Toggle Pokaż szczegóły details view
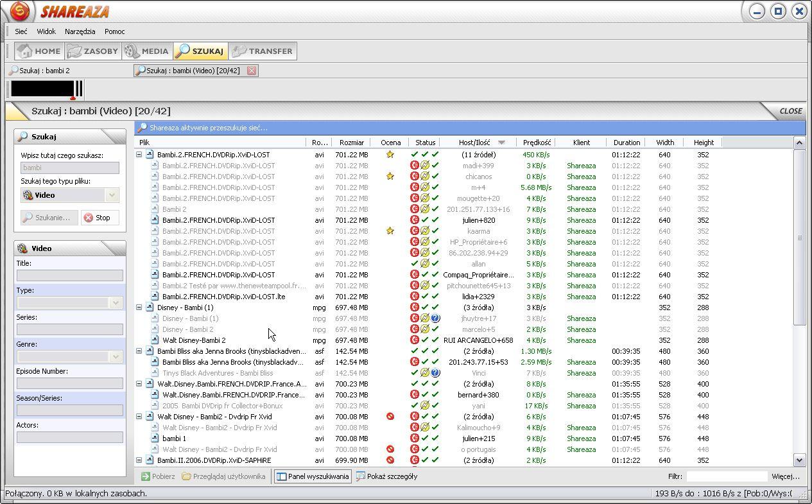Image resolution: width=812 pixels, height=504 pixels. [x=386, y=476]
